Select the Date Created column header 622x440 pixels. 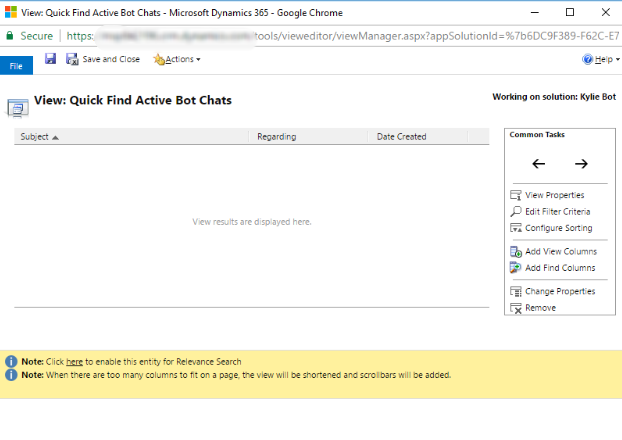coord(417,136)
